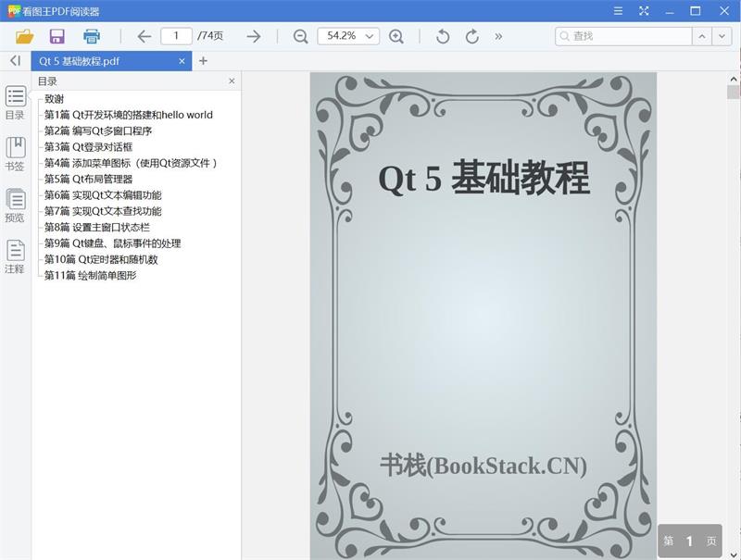This screenshot has width=741, height=560.
Task: Enter fullscreen mode from the title bar
Action: [643, 12]
